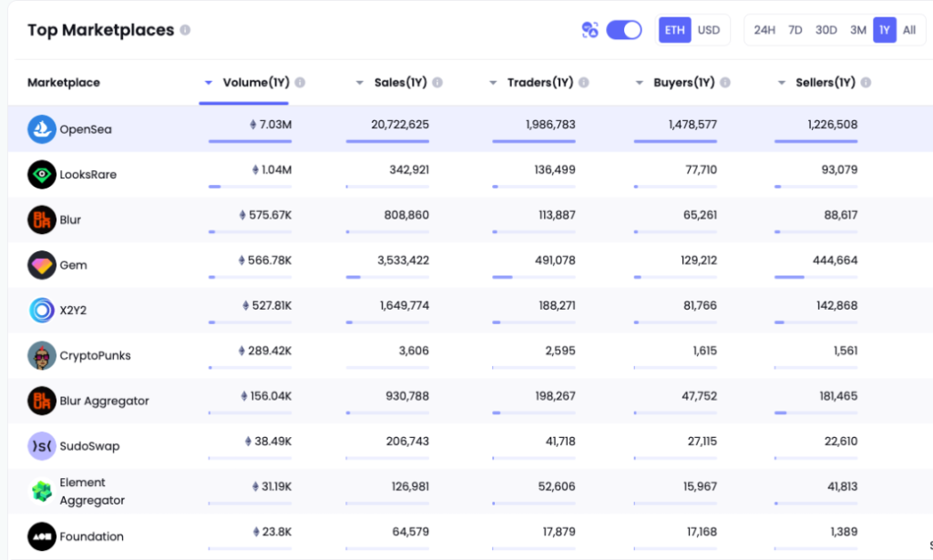Click Element Aggregator traders value 52,606
Viewport: 933px width, 560px height.
[557, 486]
